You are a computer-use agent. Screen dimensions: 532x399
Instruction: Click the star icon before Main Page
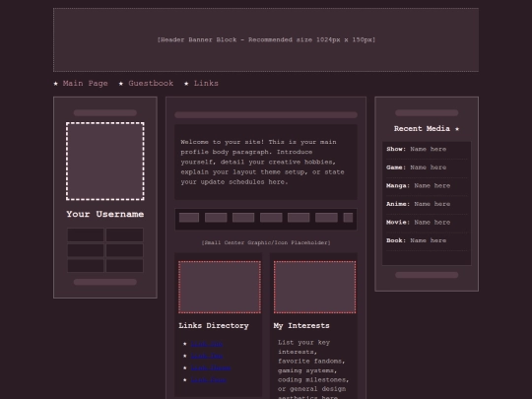coord(55,84)
